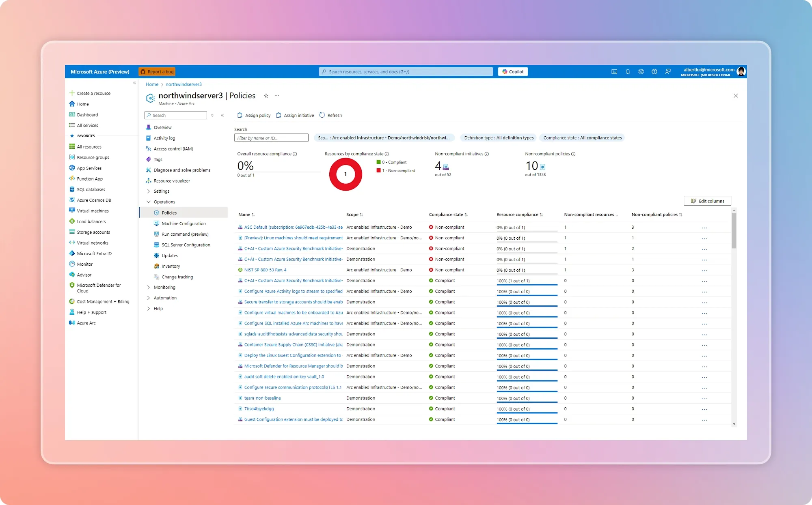Image resolution: width=812 pixels, height=505 pixels.
Task: Click the Filter by name search field
Action: pos(271,138)
